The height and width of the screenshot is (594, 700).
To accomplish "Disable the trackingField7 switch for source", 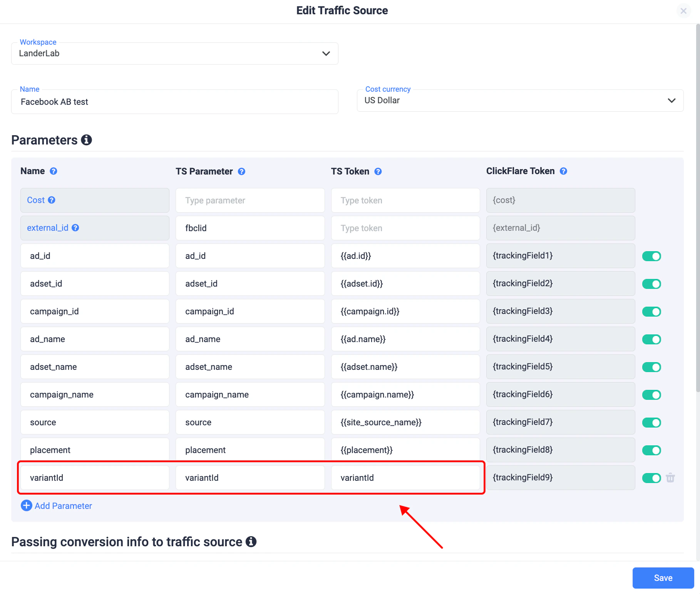I will tap(651, 423).
